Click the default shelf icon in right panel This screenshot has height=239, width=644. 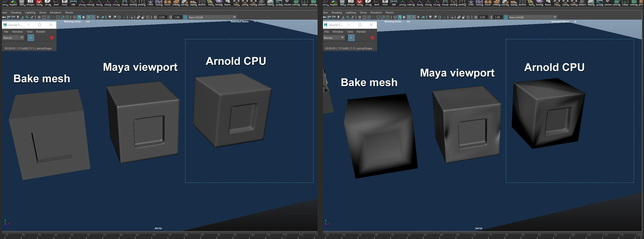coord(582,2)
